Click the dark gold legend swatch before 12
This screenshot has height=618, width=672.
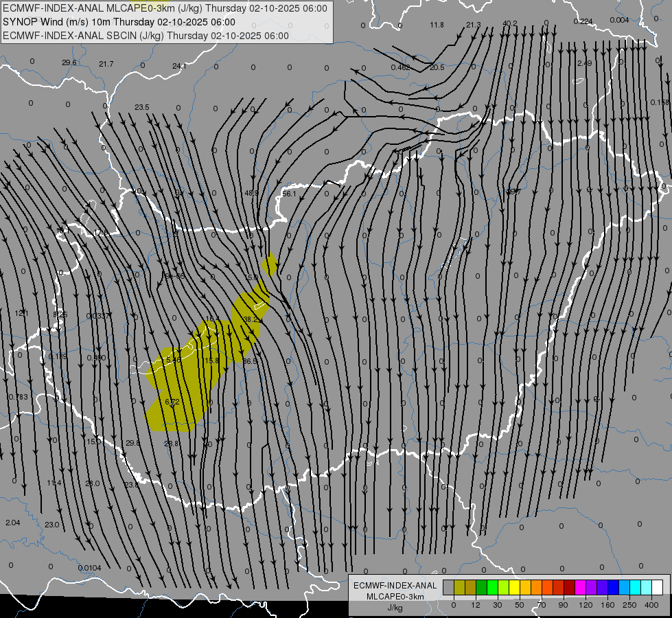(x=471, y=588)
